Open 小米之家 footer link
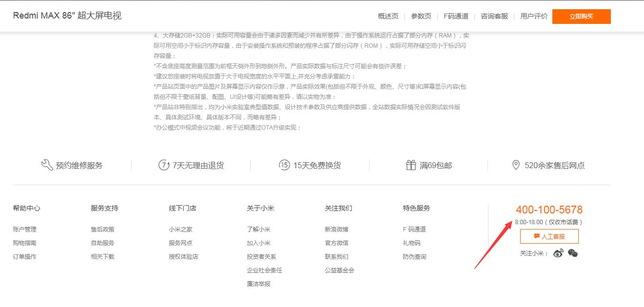This screenshot has width=644, height=307. click(181, 229)
